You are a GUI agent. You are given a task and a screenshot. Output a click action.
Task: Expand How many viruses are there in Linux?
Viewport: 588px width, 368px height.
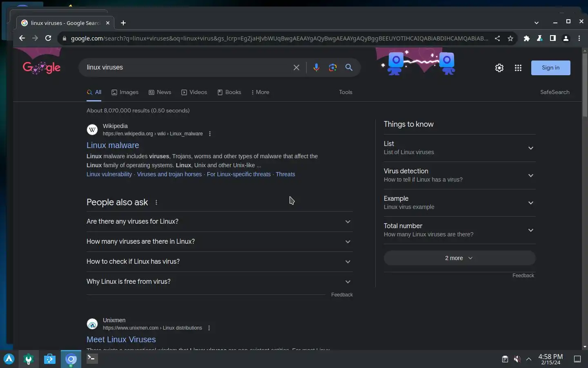[x=220, y=242]
